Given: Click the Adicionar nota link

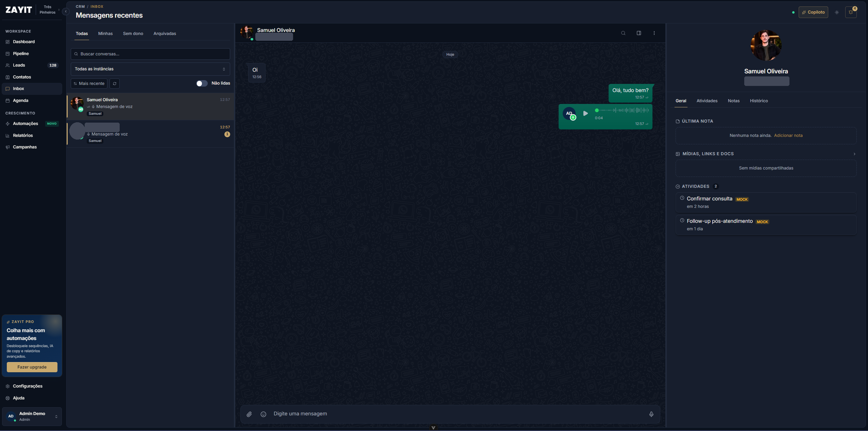Looking at the screenshot, I should [x=788, y=136].
